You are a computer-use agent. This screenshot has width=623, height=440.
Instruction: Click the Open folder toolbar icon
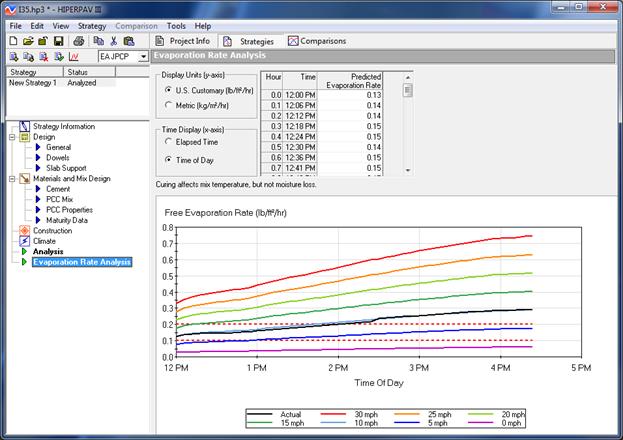tap(27, 41)
